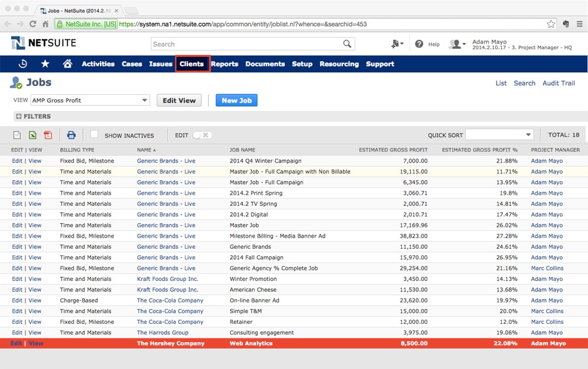Image resolution: width=588 pixels, height=369 pixels.
Task: Open the Recent Records clock icon
Action: point(23,64)
